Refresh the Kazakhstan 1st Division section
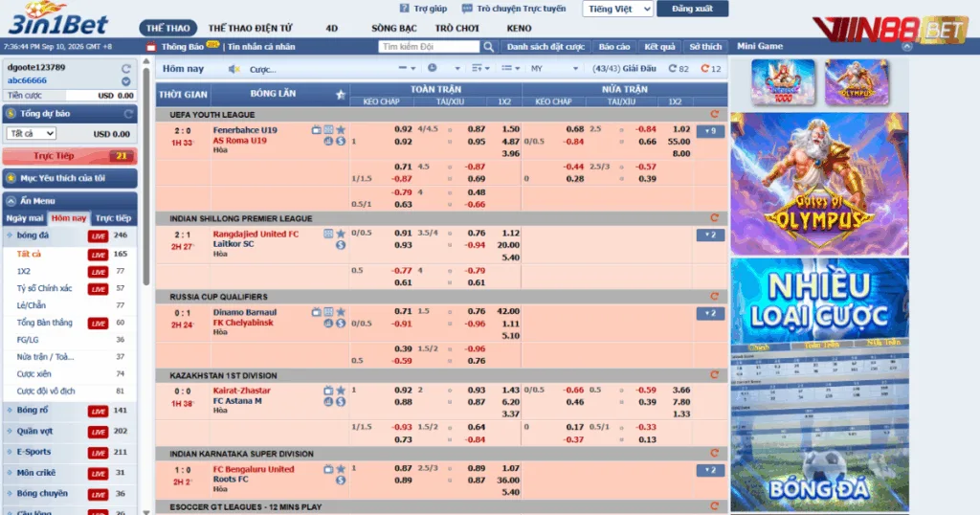This screenshot has height=515, width=980. tap(714, 375)
